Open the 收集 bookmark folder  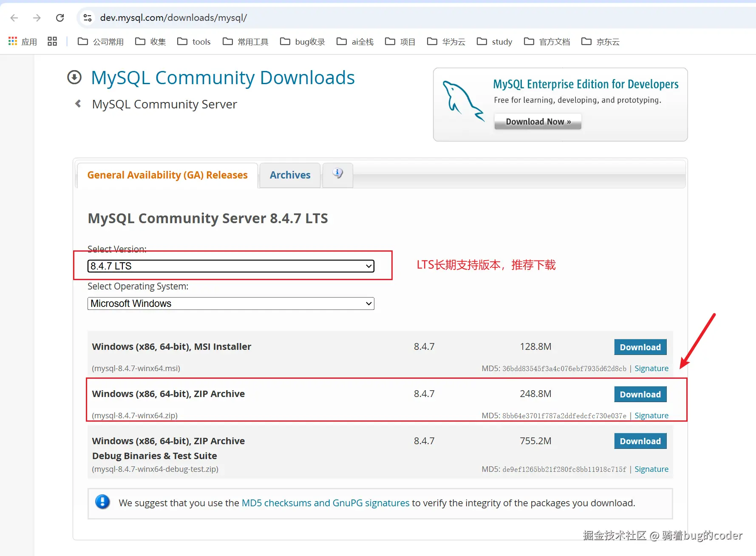(x=150, y=42)
